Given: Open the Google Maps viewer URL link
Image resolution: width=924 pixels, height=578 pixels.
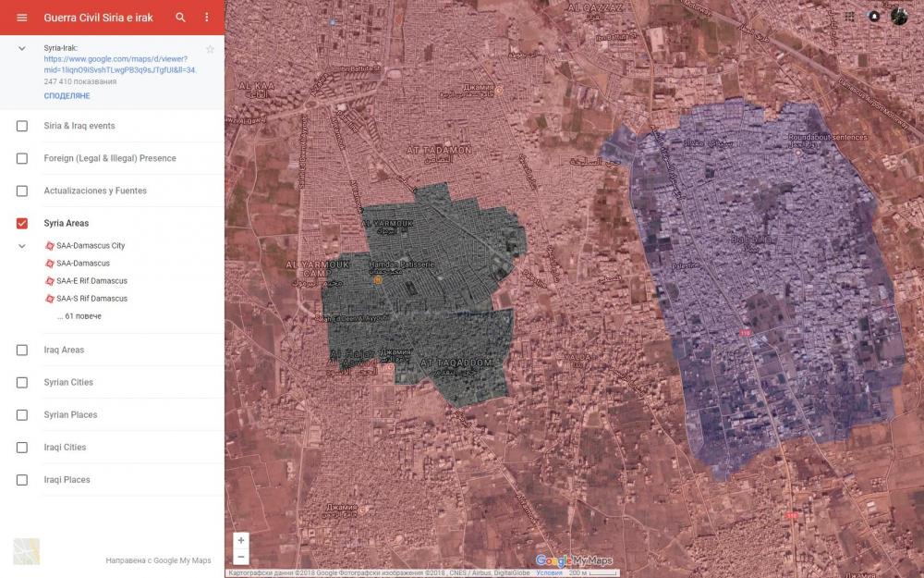Looking at the screenshot, I should click(x=119, y=65).
